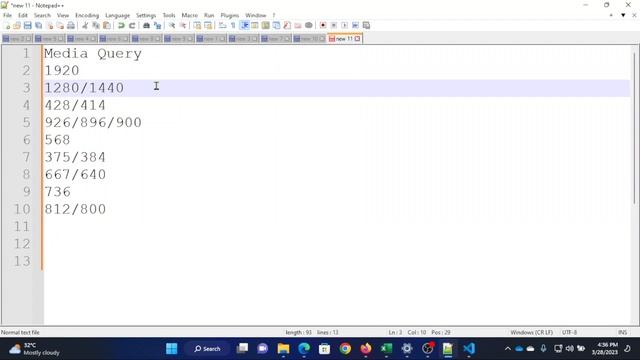The image size is (640, 360).
Task: Click the text '926/896/900'
Action: click(93, 122)
